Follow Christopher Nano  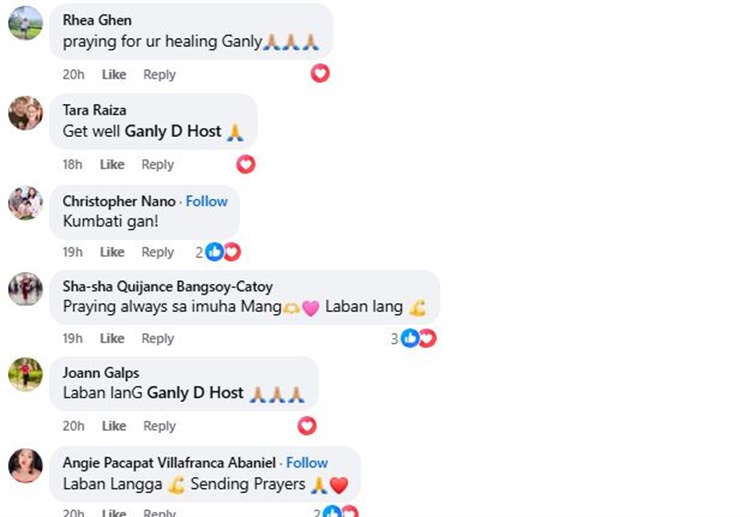(x=207, y=201)
